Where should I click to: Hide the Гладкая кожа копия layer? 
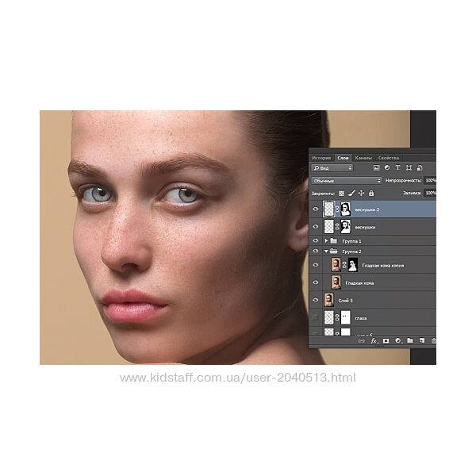316,265
